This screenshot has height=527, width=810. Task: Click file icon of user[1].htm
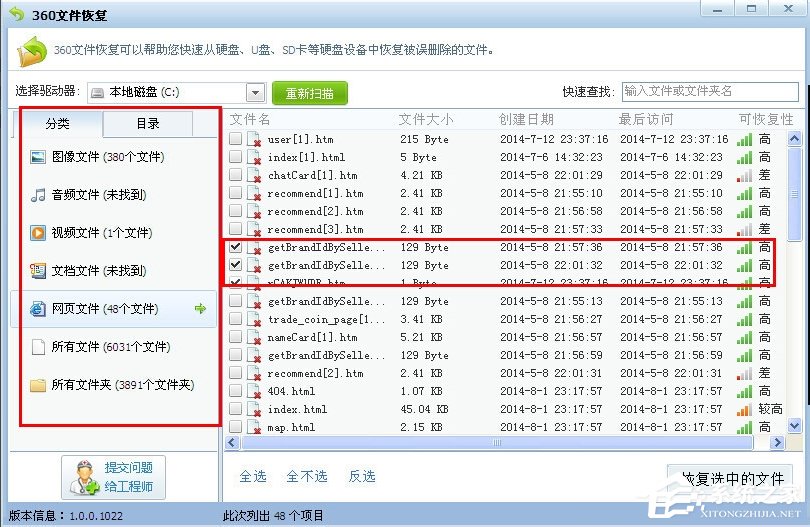254,139
